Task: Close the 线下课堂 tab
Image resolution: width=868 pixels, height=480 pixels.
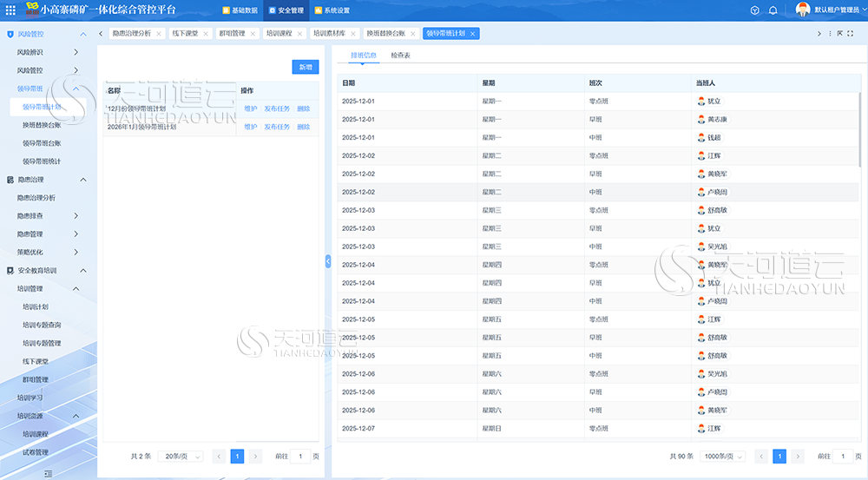Action: (206, 34)
